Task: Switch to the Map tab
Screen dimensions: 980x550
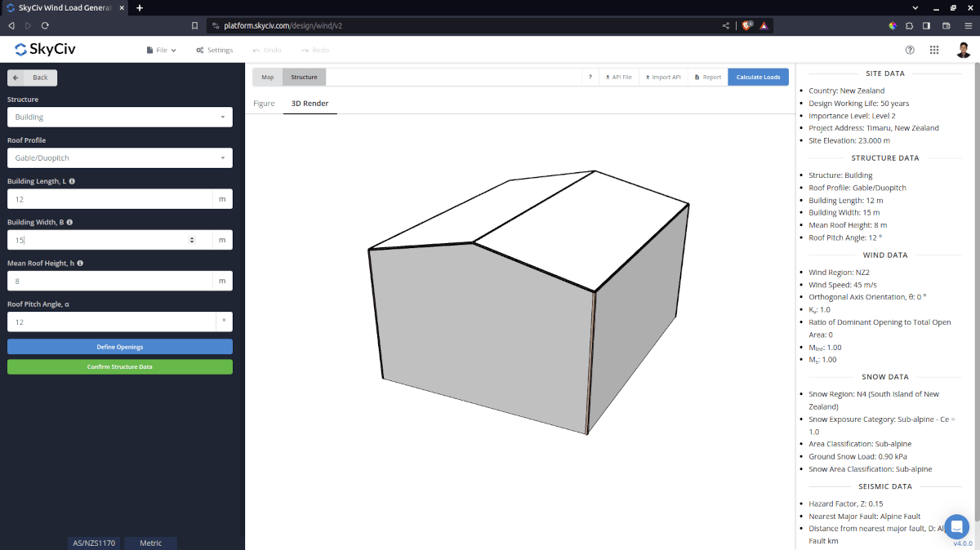Action: (x=267, y=77)
